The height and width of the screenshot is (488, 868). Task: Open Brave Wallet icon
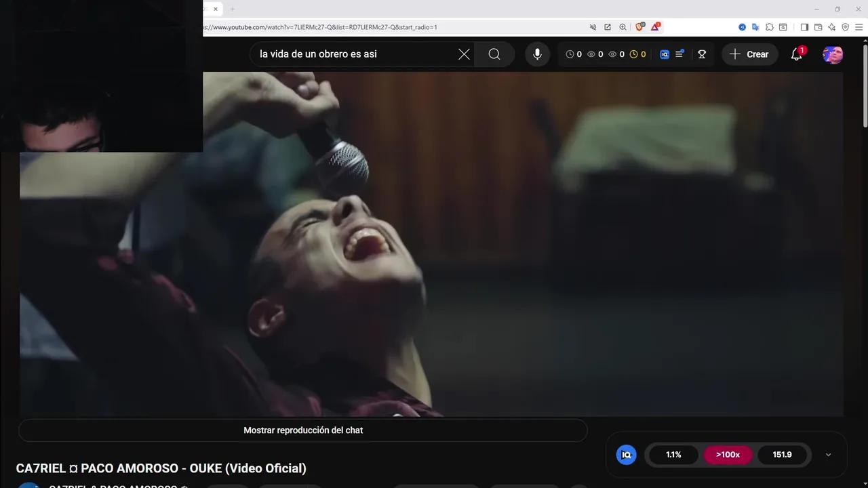coord(818,27)
